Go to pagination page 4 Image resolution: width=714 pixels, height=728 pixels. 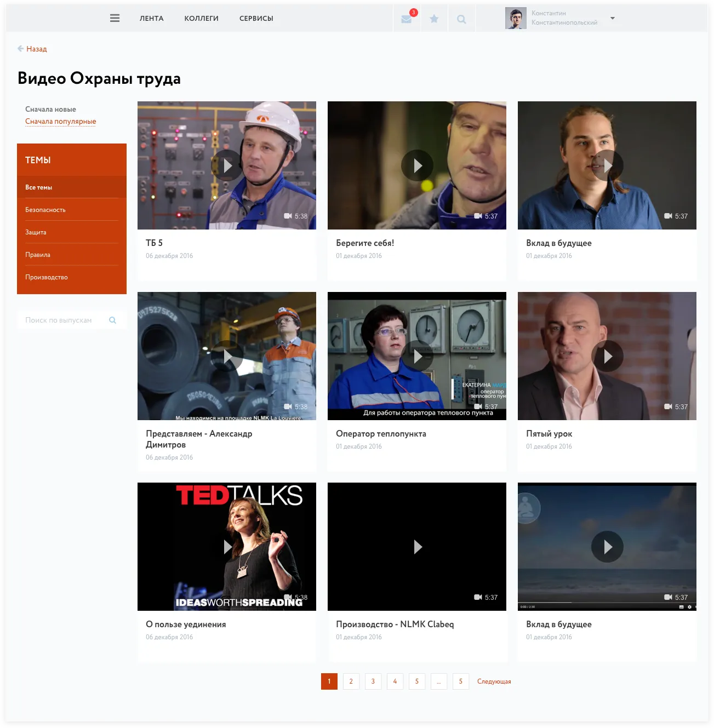[x=395, y=681]
